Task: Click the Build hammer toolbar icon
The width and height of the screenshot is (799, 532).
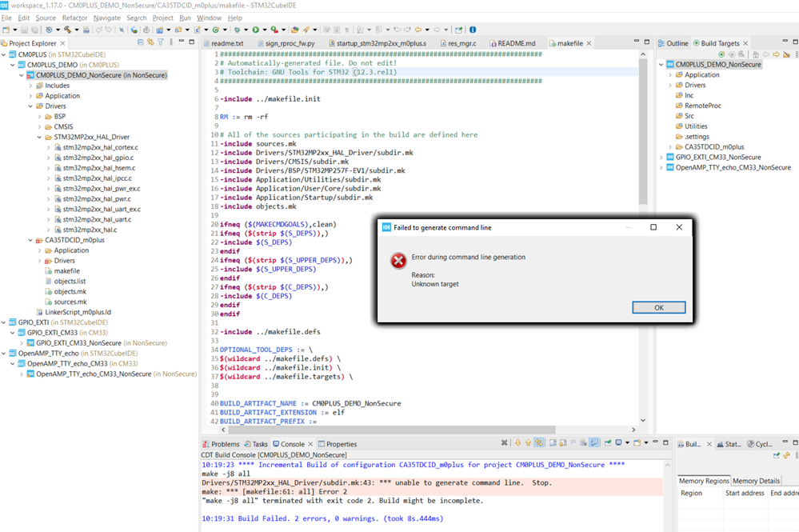Action: click(67, 30)
